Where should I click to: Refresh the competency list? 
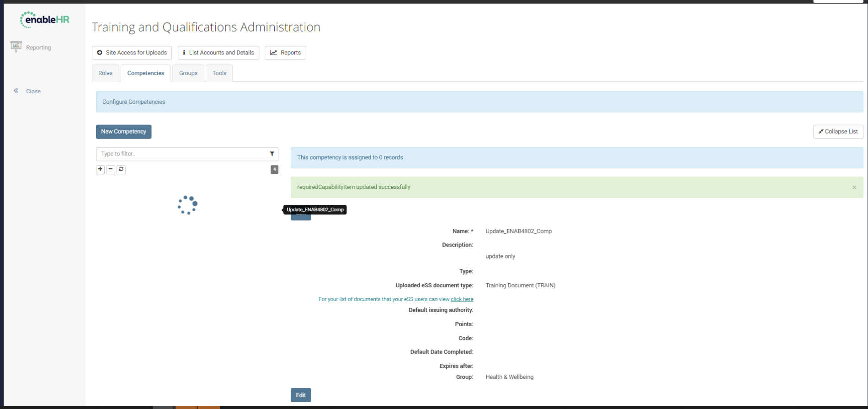click(121, 169)
